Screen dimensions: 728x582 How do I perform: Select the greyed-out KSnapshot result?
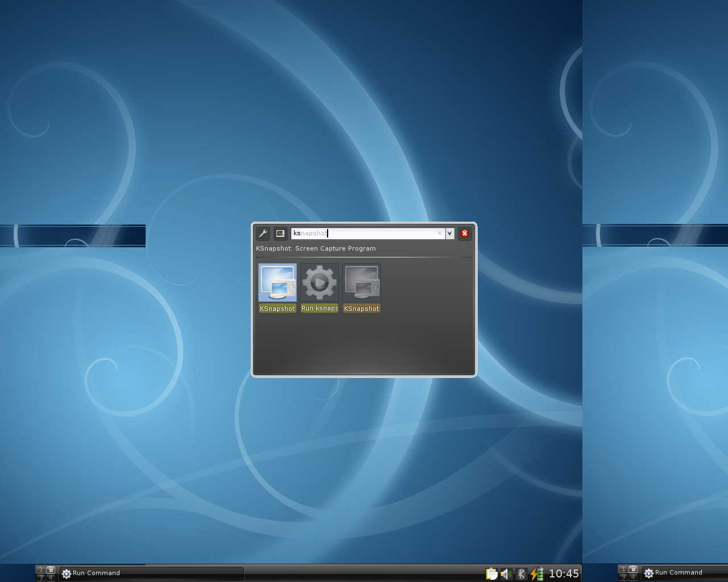point(362,288)
